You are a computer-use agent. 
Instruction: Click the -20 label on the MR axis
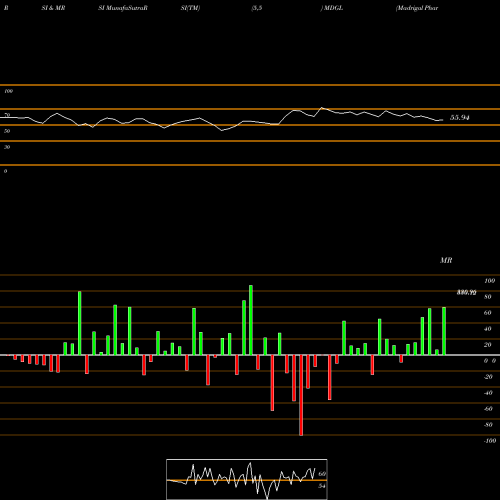pos(488,377)
